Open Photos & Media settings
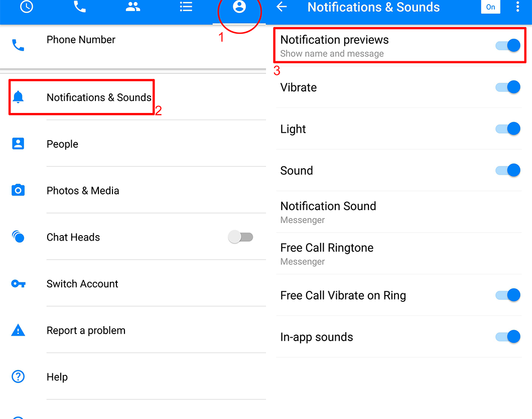532x419 pixels. [x=133, y=190]
